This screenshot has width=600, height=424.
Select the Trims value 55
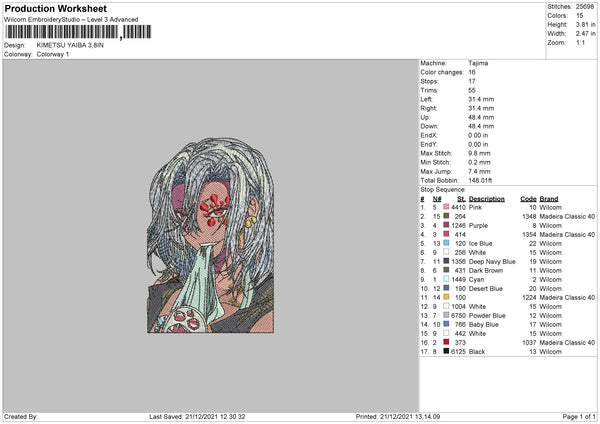pos(472,90)
